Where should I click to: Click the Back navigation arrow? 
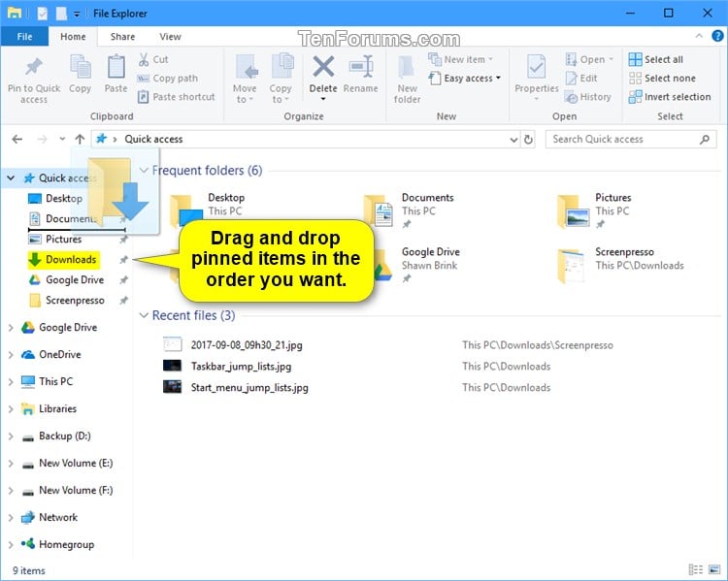coord(17,140)
